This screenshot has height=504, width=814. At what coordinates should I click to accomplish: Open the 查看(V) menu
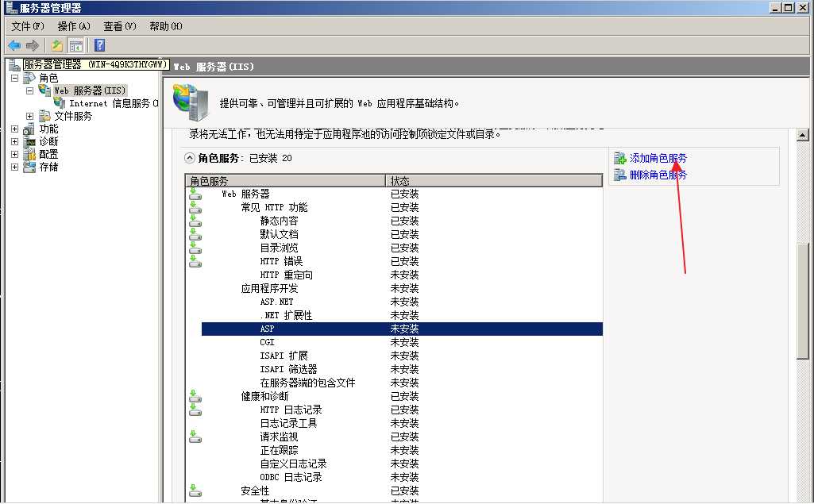[x=119, y=26]
